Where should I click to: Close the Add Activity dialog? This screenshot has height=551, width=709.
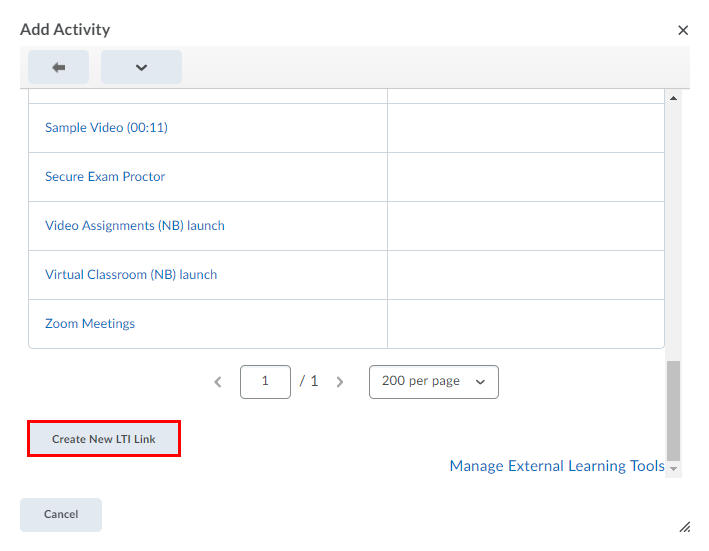[683, 30]
